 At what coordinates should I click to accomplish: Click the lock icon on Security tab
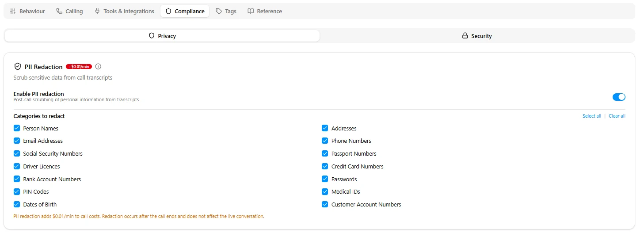point(465,36)
